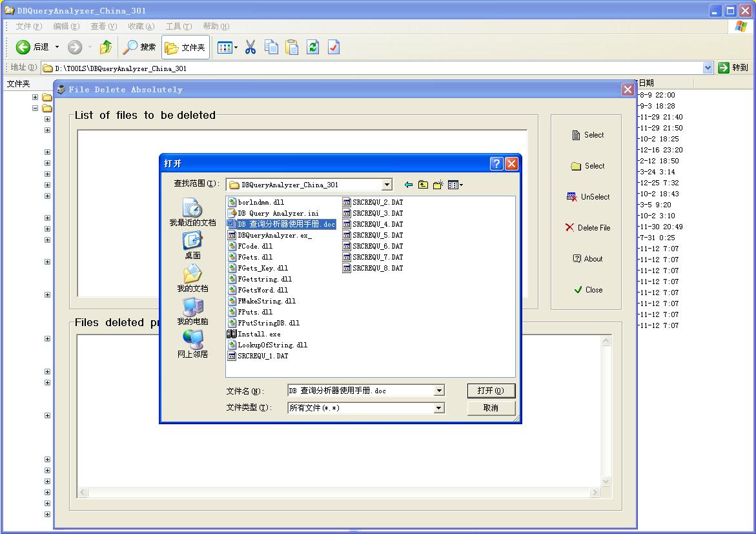The image size is (756, 534).
Task: Open the 查找范围 folder dropdown
Action: [x=387, y=185]
